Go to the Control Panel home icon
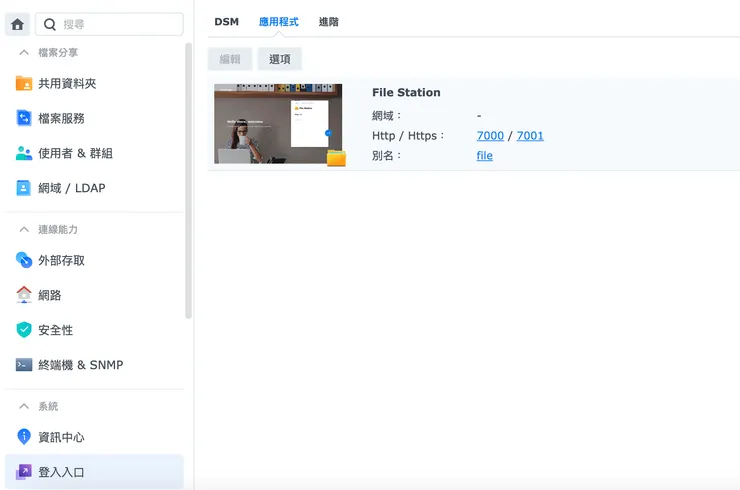The height and width of the screenshot is (490, 740). (17, 24)
